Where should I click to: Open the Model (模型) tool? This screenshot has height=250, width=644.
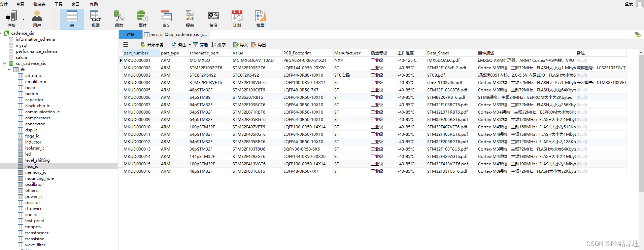(260, 19)
